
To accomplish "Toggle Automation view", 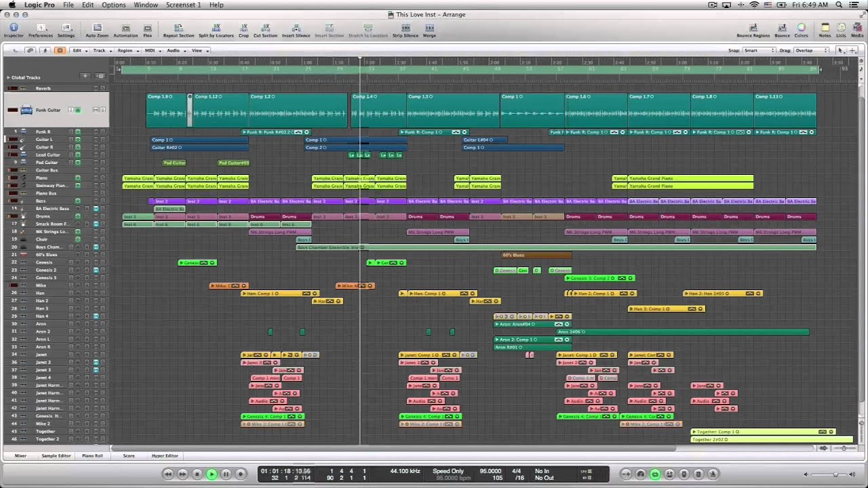I will tap(125, 30).
